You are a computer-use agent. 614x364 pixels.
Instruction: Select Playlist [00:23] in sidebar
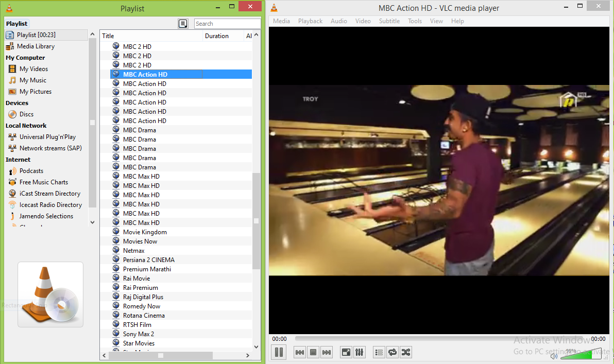pyautogui.click(x=46, y=35)
